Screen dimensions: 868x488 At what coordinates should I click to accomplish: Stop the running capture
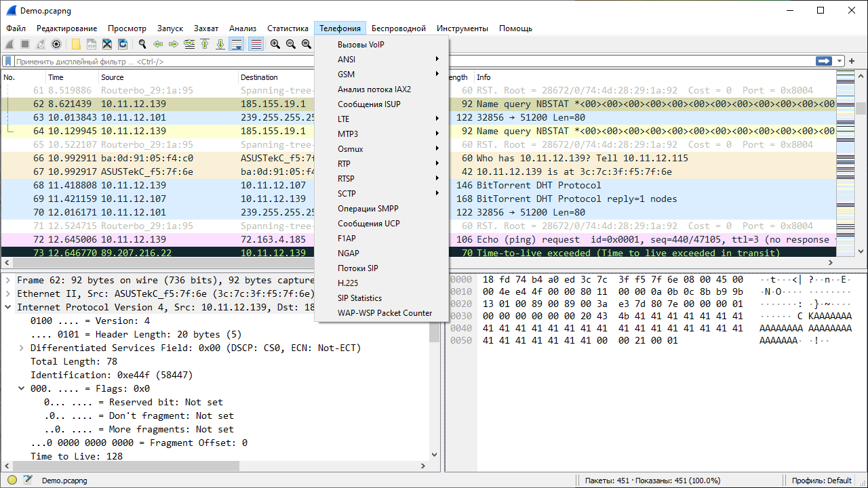pyautogui.click(x=24, y=44)
